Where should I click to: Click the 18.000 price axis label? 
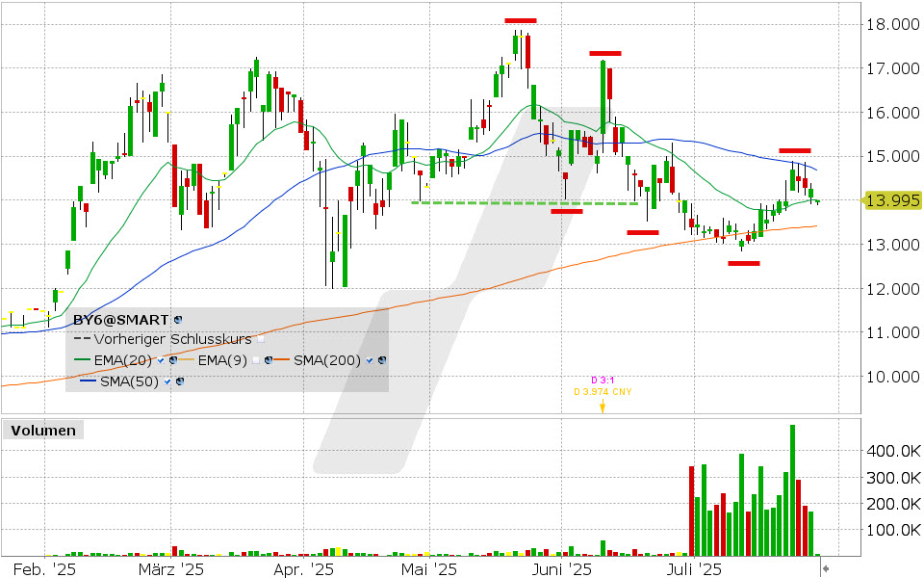pyautogui.click(x=893, y=24)
